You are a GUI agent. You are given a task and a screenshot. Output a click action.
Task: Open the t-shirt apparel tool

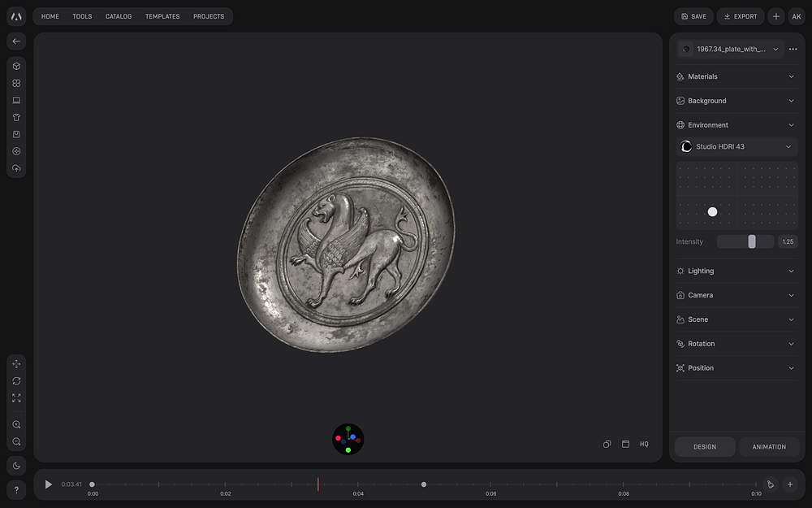click(x=16, y=117)
